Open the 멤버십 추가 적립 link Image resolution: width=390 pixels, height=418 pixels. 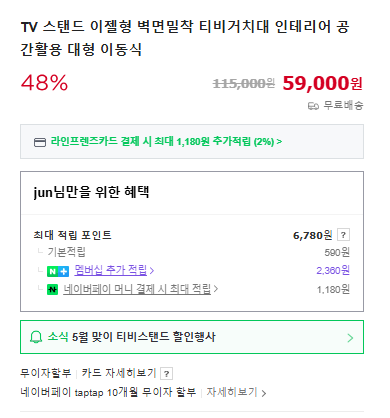tap(111, 270)
